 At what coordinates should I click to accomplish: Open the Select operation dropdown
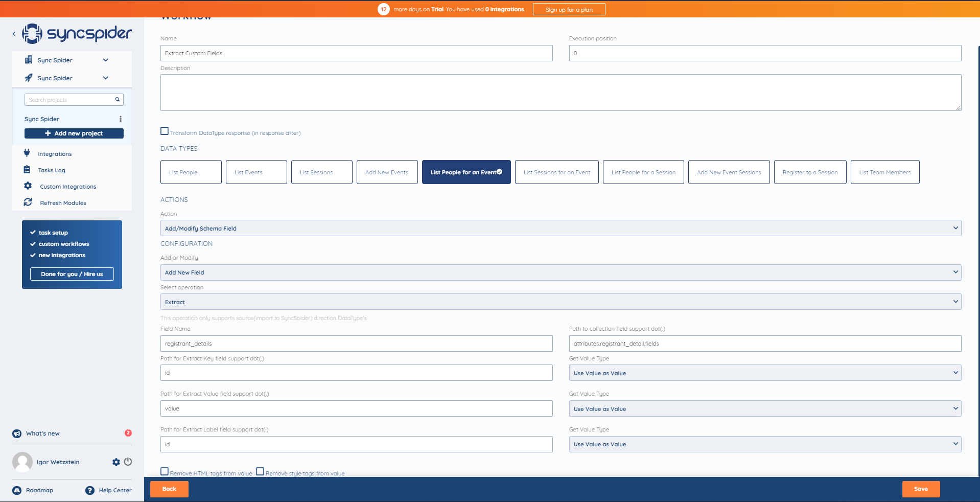coord(561,302)
